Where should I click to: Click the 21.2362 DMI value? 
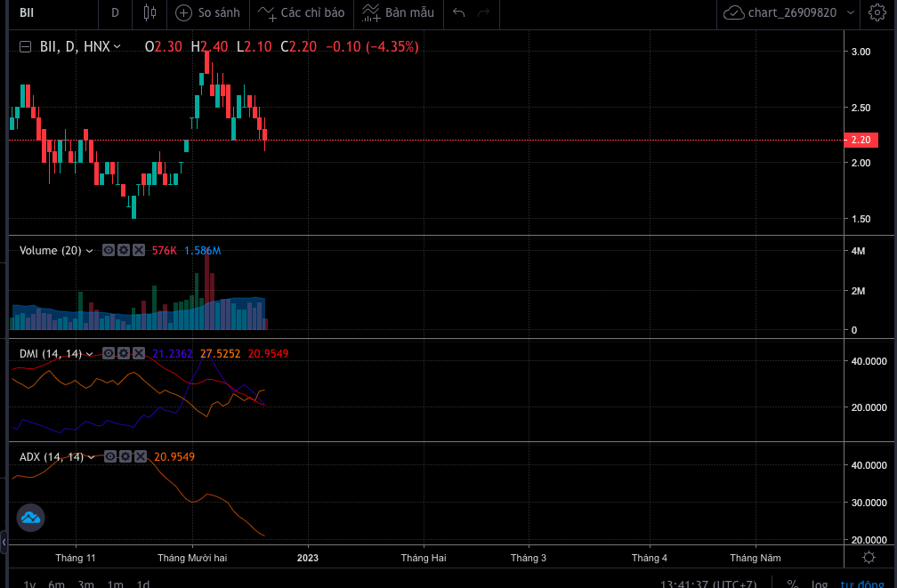[x=173, y=353]
